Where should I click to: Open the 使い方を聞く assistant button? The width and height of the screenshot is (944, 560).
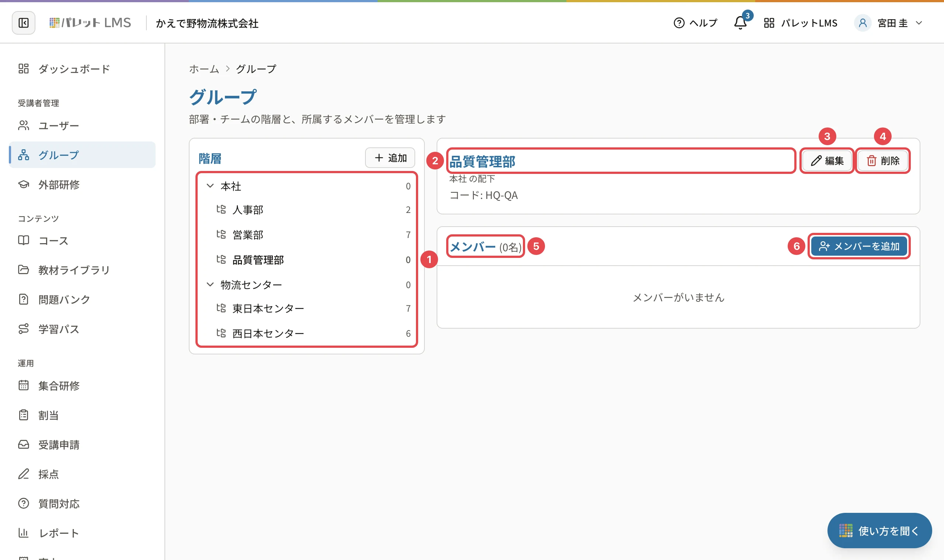879,531
